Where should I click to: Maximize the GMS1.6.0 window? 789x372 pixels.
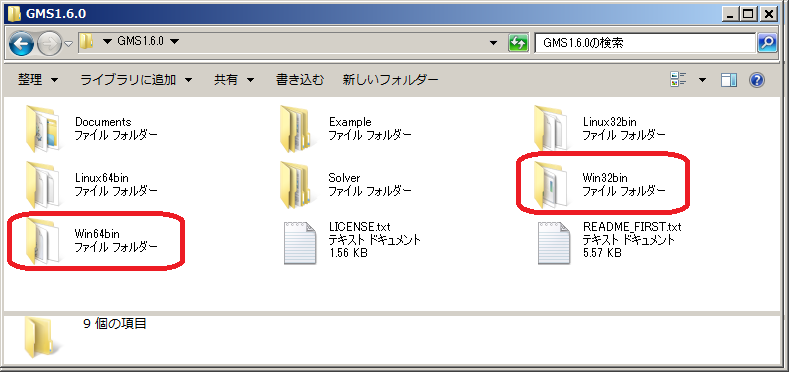[749, 14]
